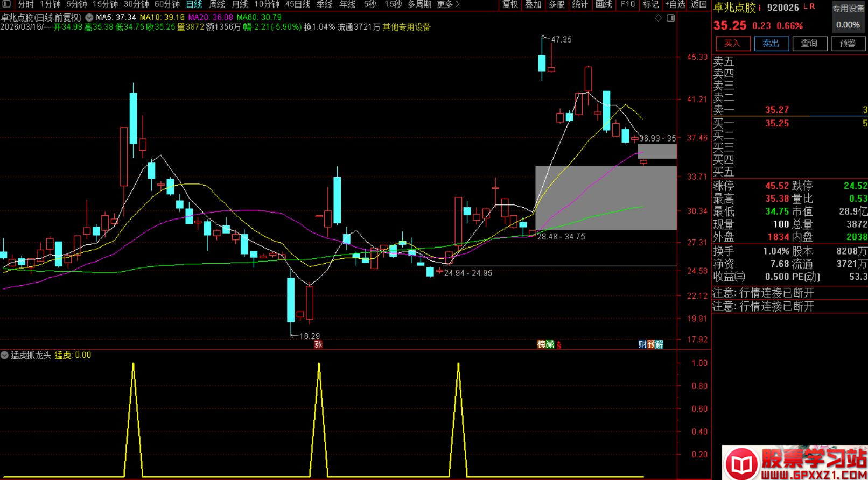Click the green 减 marker icon
The image size is (868, 480).
(550, 344)
